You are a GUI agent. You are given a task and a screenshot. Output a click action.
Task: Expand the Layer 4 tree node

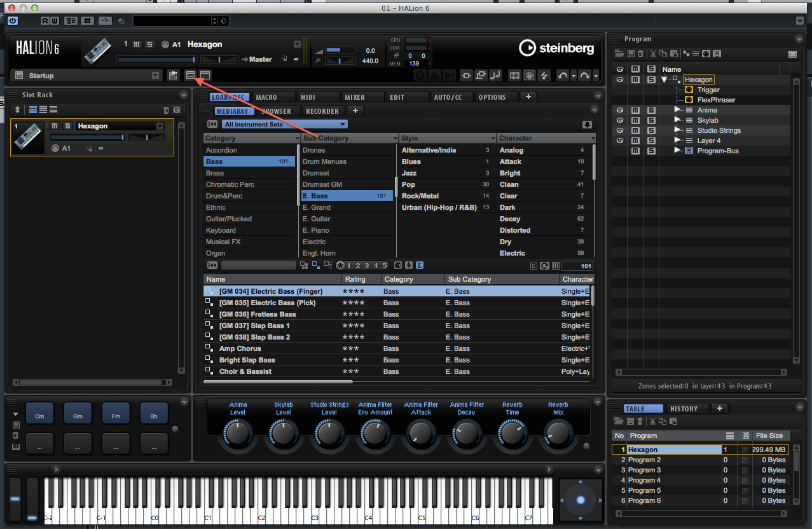pos(677,141)
